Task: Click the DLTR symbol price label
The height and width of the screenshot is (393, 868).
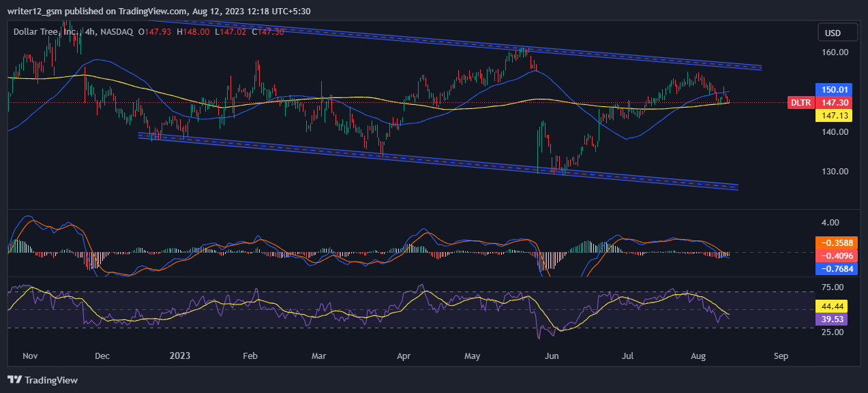Action: (x=800, y=102)
